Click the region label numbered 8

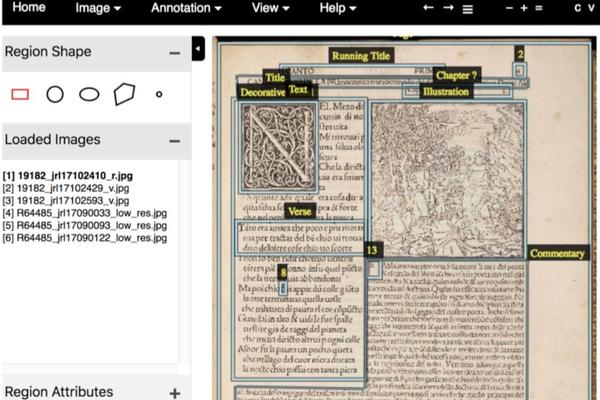coord(283,273)
